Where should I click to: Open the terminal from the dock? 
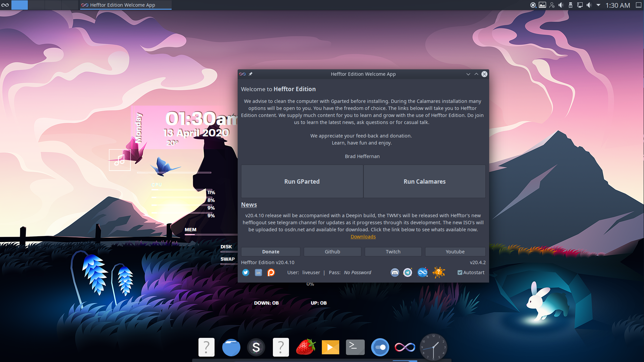pyautogui.click(x=355, y=347)
